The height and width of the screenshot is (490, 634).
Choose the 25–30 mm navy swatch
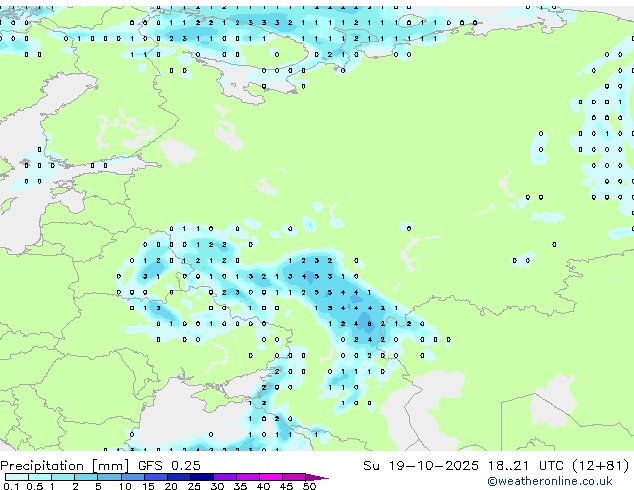pyautogui.click(x=202, y=477)
